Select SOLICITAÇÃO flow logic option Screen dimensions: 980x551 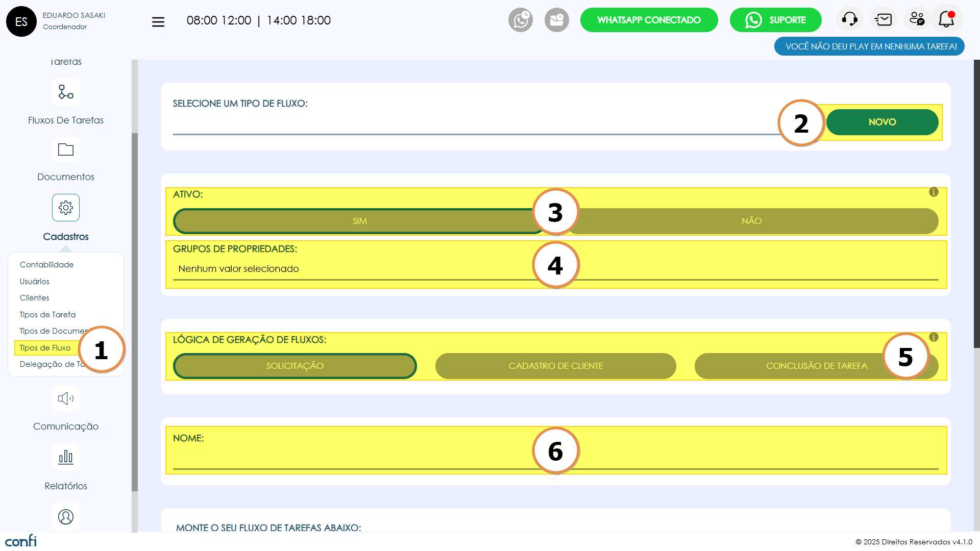click(295, 366)
